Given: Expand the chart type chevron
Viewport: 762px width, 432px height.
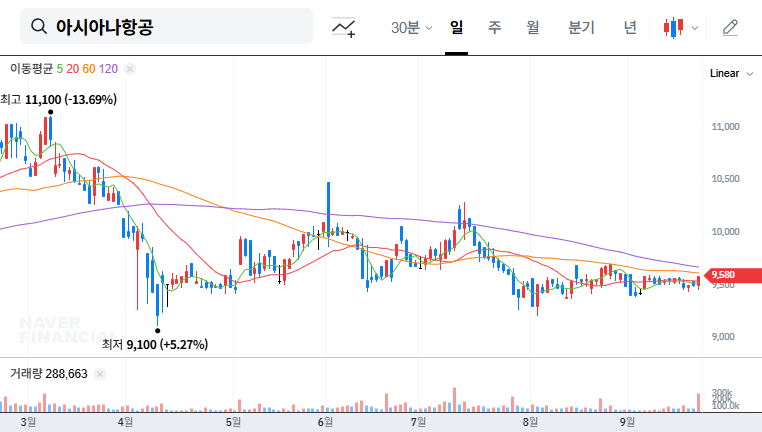Looking at the screenshot, I should (x=695, y=28).
